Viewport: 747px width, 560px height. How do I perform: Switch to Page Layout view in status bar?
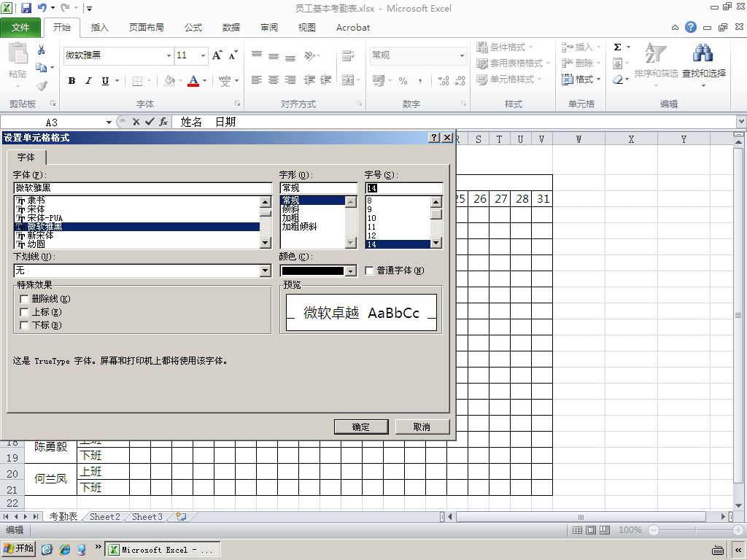coord(591,530)
